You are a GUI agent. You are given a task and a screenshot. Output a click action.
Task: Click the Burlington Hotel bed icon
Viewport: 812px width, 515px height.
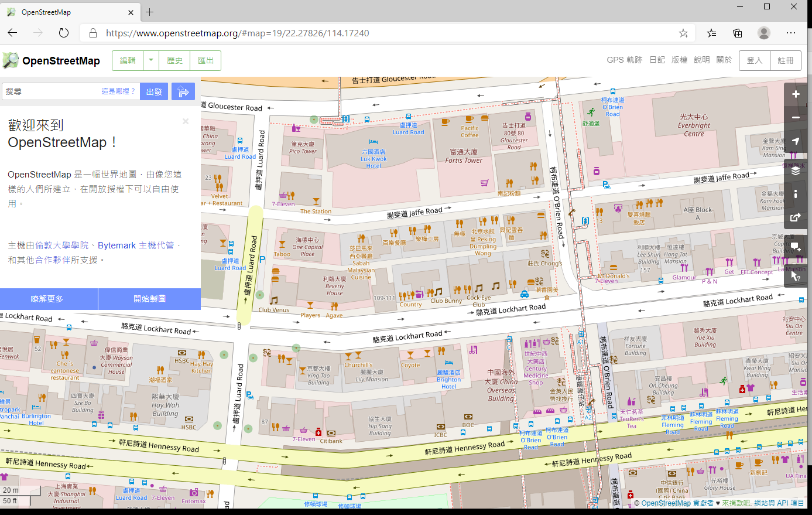[36, 406]
